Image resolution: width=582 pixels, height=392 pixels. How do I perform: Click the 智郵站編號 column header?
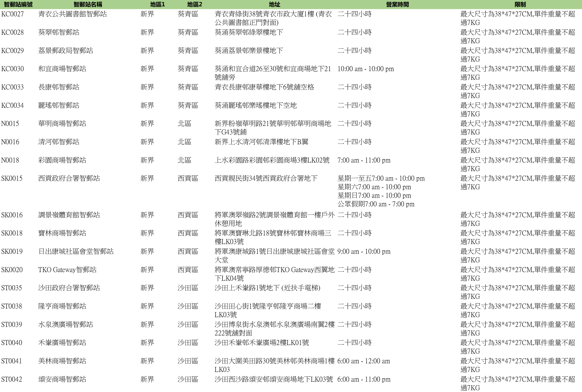[x=18, y=4]
